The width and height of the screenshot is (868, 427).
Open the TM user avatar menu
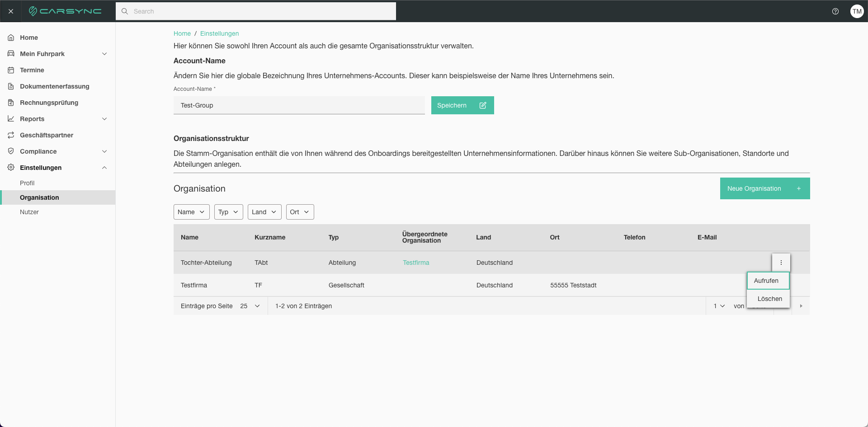(857, 11)
